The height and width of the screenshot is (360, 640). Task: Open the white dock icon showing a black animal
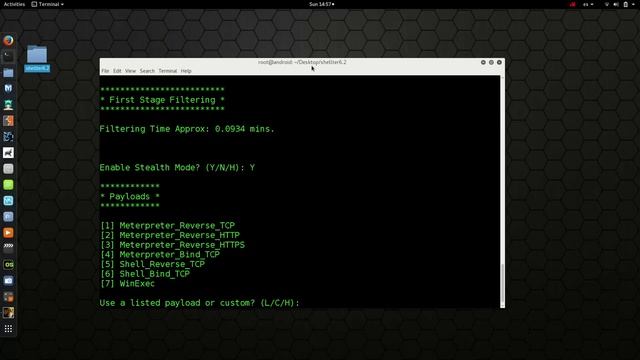pos(8,153)
